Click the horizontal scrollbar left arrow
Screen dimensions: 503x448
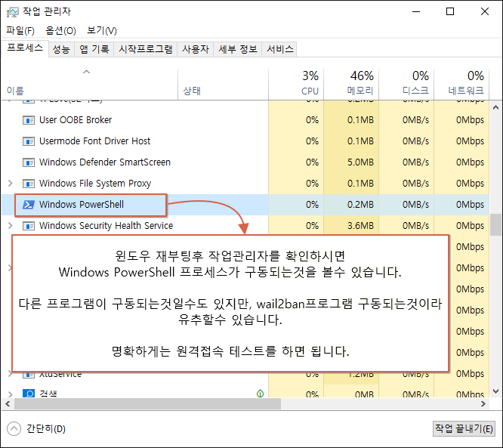point(8,403)
